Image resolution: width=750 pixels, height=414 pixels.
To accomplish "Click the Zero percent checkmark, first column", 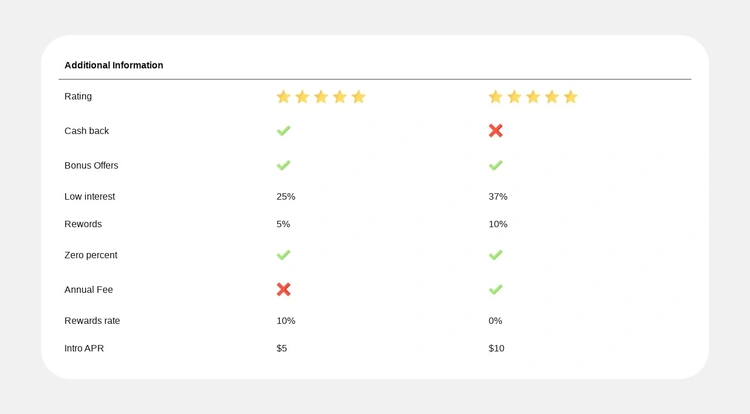I will click(x=284, y=255).
